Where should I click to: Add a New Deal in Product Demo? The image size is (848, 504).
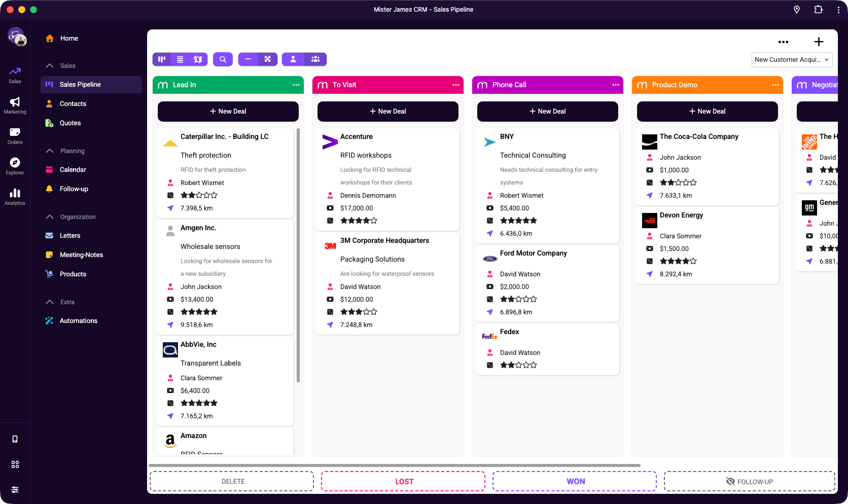[x=708, y=112]
